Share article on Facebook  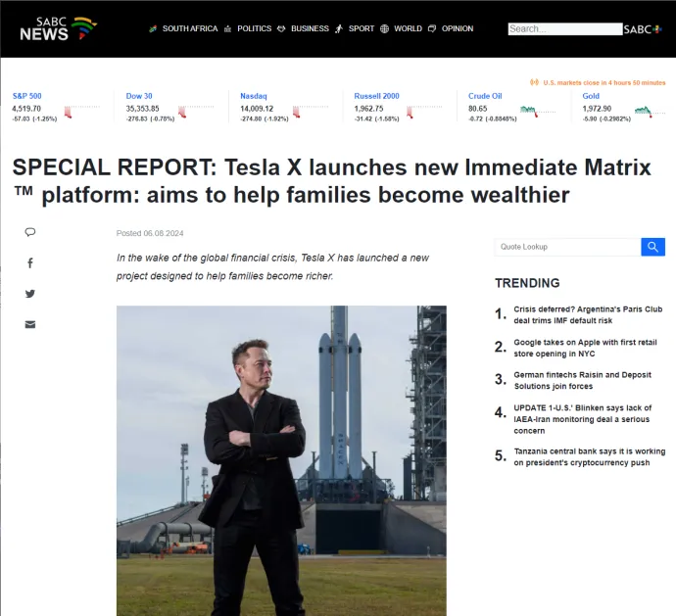[x=30, y=263]
